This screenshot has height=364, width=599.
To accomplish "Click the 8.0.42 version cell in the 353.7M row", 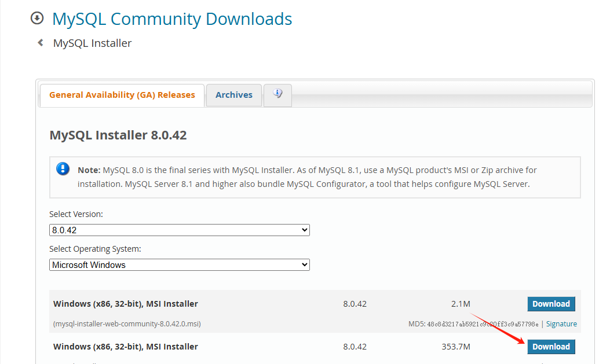I will pyautogui.click(x=355, y=347).
